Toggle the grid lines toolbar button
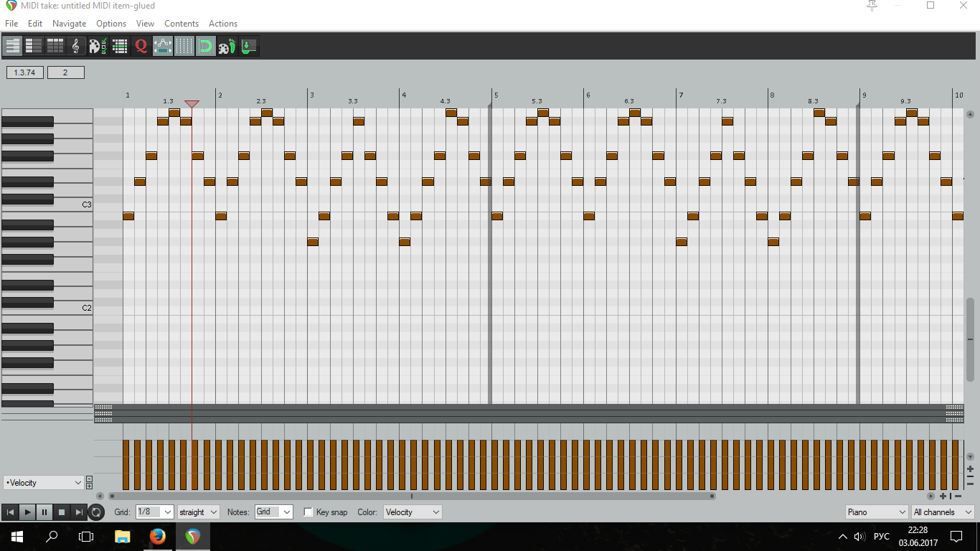The height and width of the screenshot is (551, 980). (184, 47)
